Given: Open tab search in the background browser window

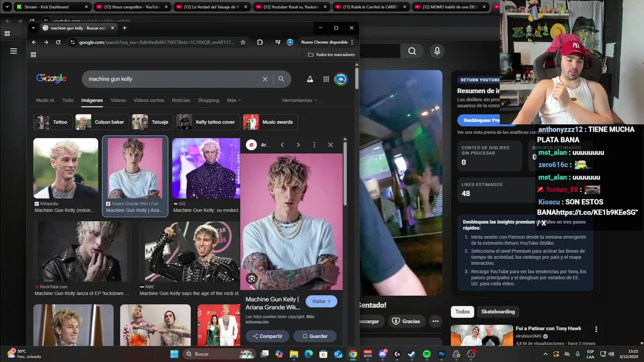Looking at the screenshot, I should (7, 7).
